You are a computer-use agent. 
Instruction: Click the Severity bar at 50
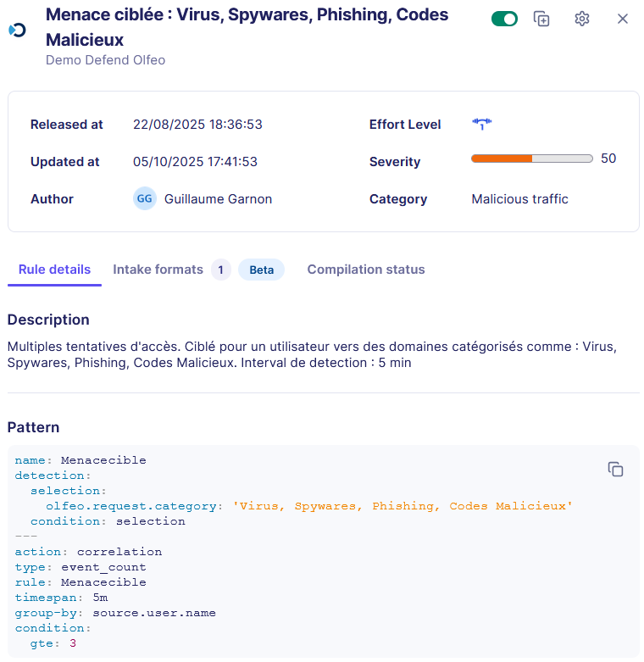point(531,159)
